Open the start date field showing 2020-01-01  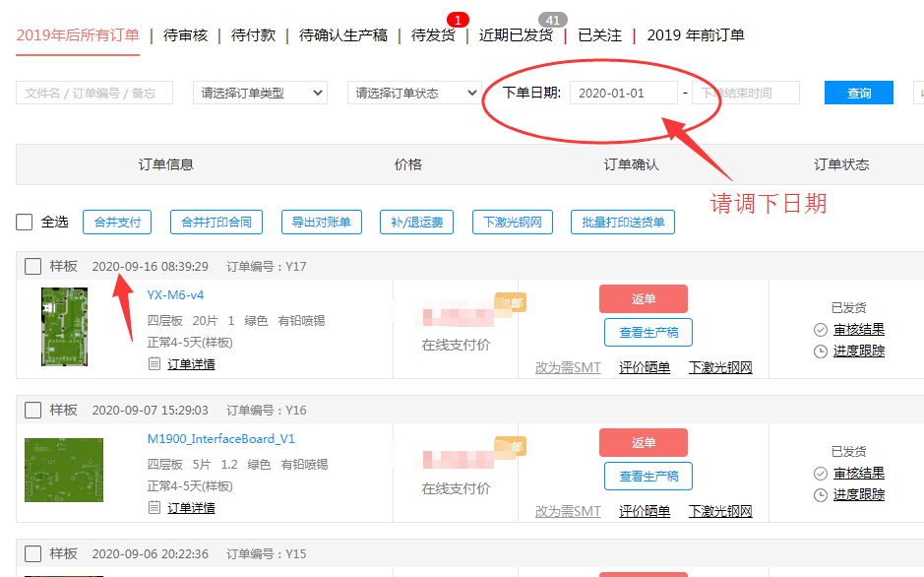(x=623, y=94)
